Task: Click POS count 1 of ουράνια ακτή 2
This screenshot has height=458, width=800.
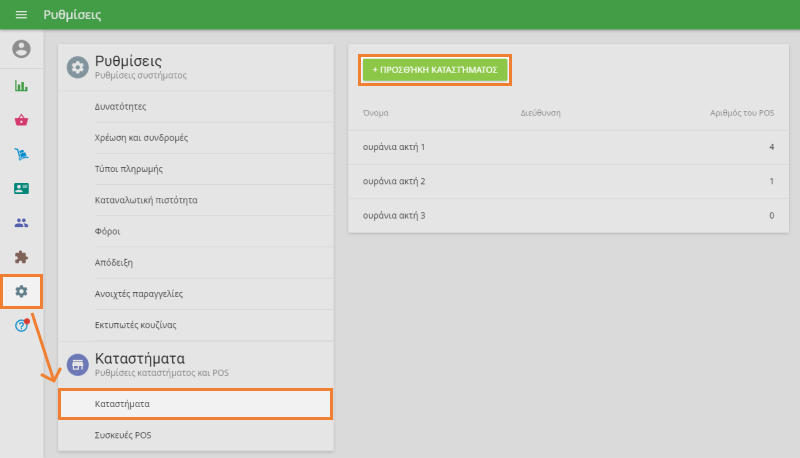Action: click(x=771, y=181)
